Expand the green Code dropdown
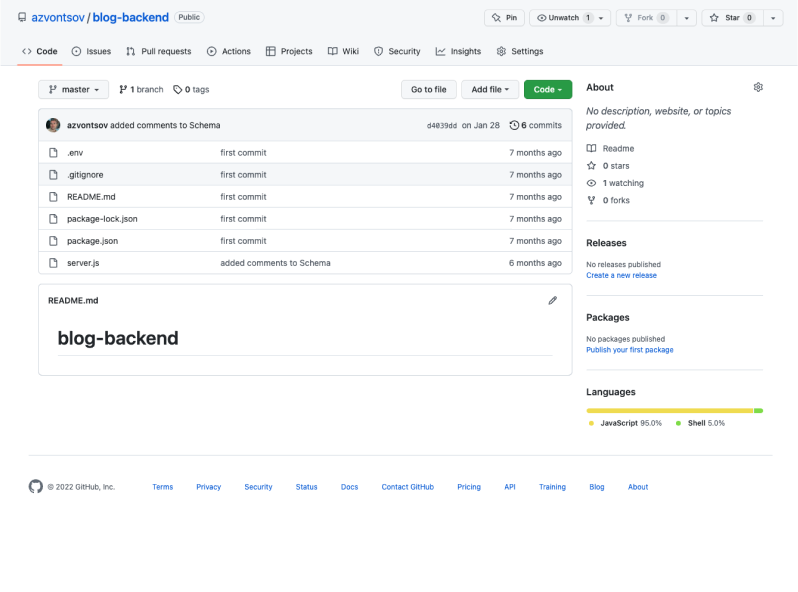Screen dimensions: 798x592 (x=548, y=90)
